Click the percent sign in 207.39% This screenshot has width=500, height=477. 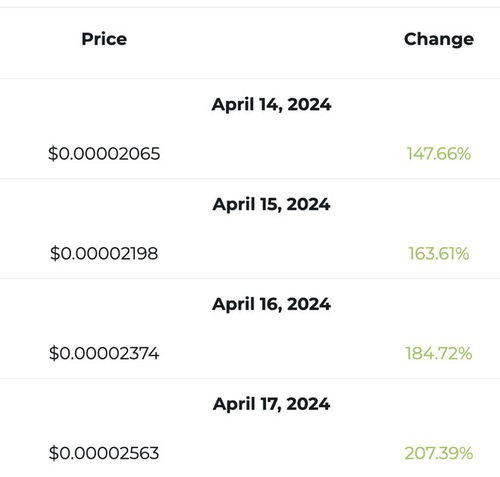click(x=465, y=453)
